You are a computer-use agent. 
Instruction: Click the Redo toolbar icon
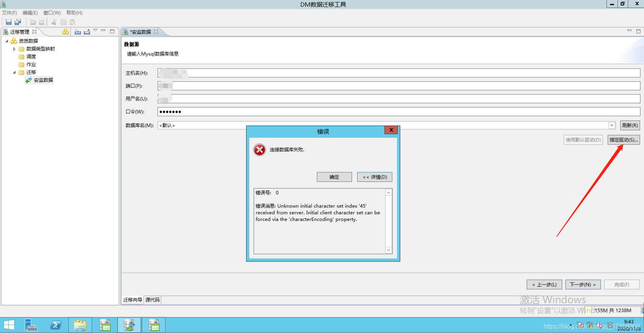[x=42, y=22]
